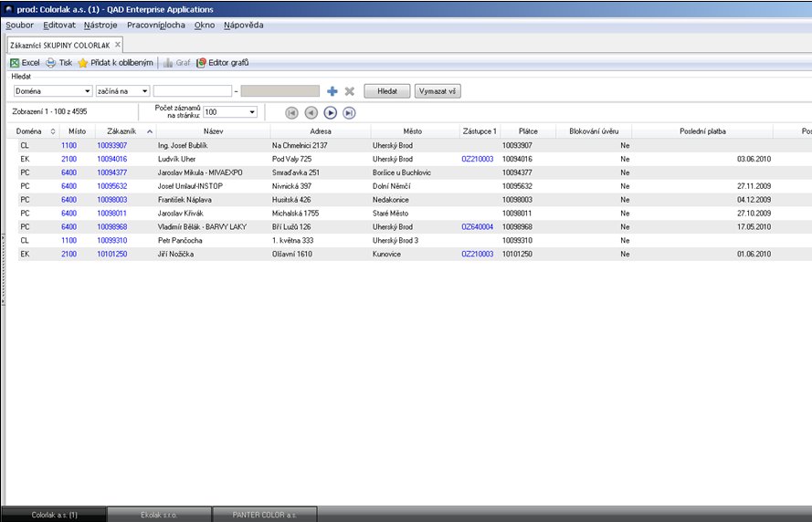Open the začíná na operator dropdown

[x=144, y=91]
